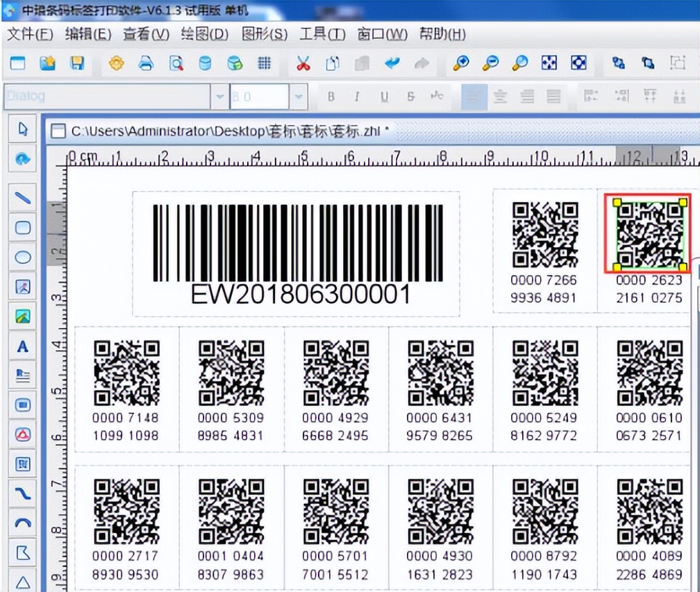This screenshot has height=592, width=700.
Task: Open the 查看(V) menu
Action: [x=147, y=34]
